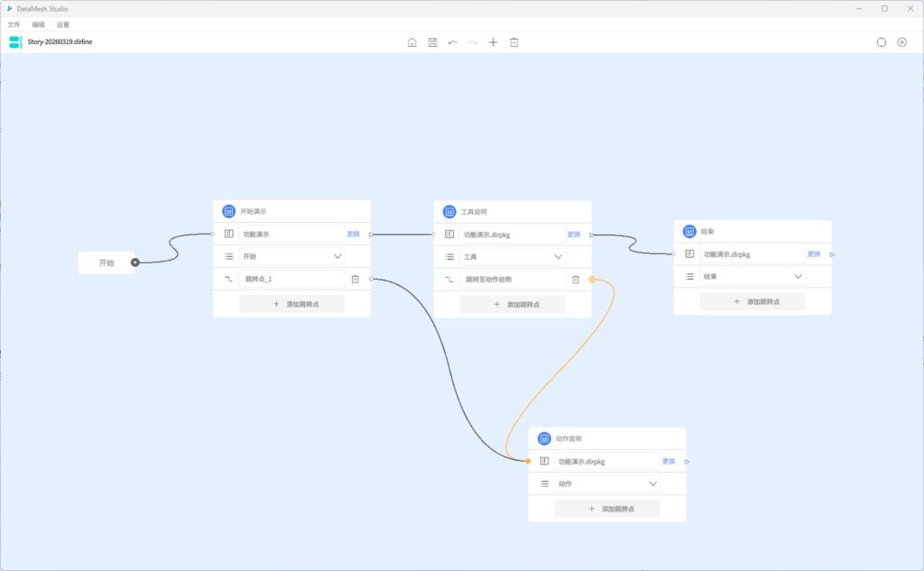The image size is (924, 571).
Task: Click the circular target icon at top right
Action: tap(882, 42)
